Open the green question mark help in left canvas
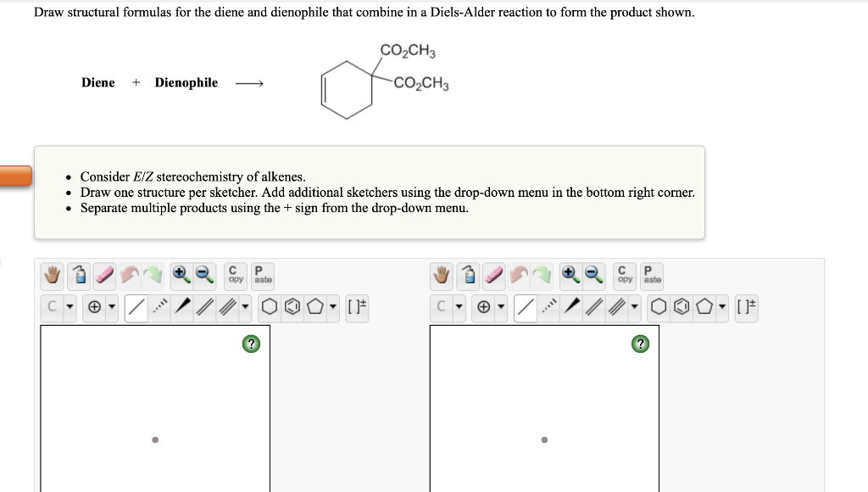 [250, 344]
